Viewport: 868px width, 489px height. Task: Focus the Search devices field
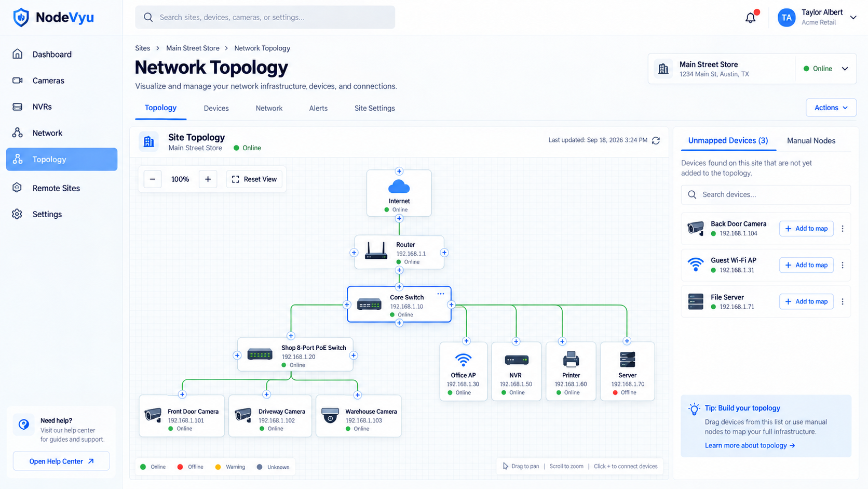766,194
